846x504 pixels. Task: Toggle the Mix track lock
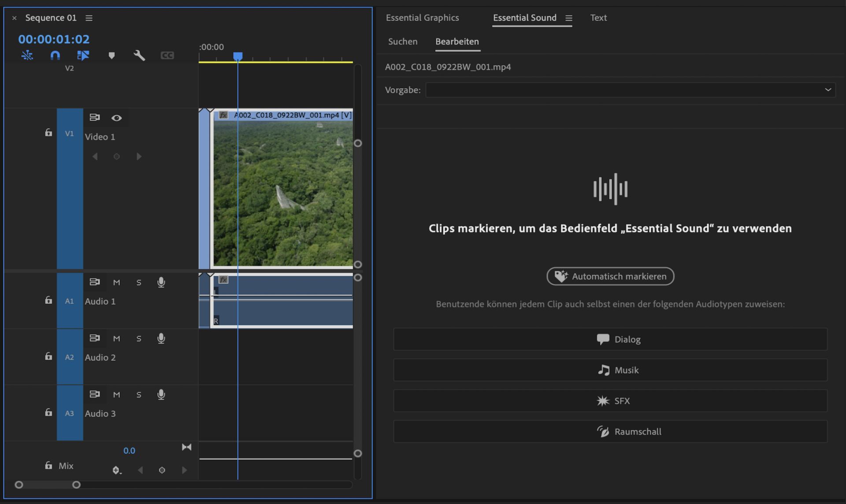[x=48, y=465]
